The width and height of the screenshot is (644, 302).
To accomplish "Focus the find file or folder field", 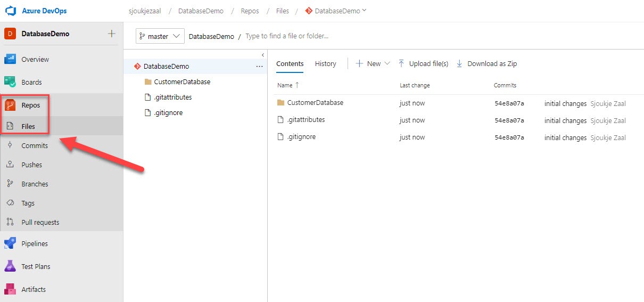I will 287,36.
